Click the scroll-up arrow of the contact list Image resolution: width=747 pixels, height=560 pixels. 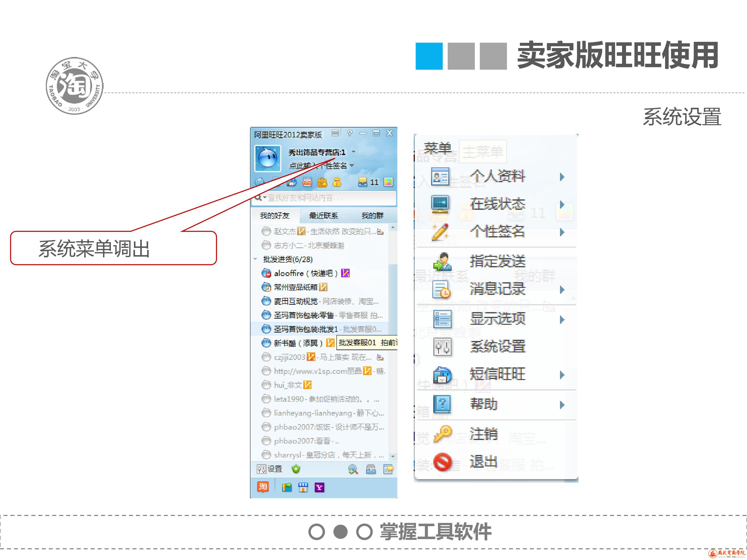coord(393,227)
